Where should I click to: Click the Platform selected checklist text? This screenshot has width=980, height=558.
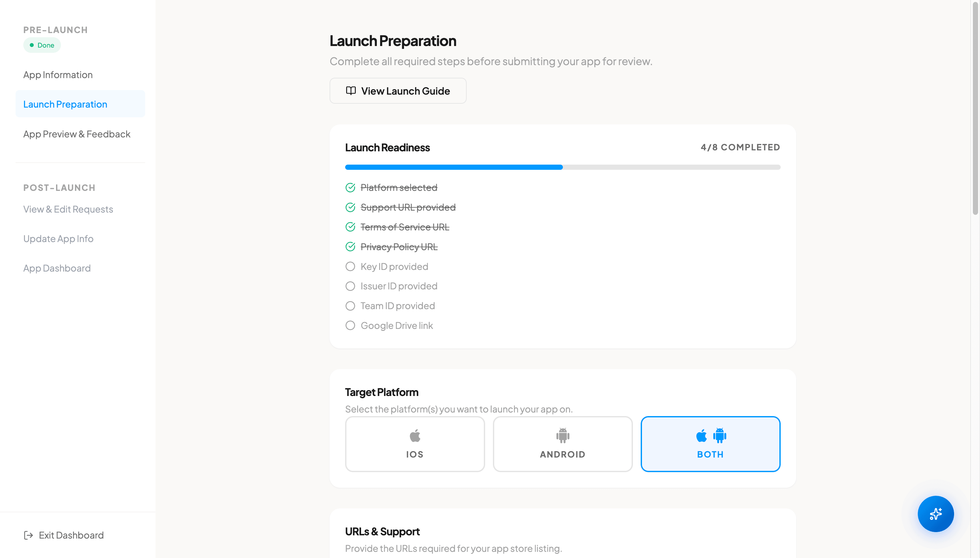[x=399, y=187]
